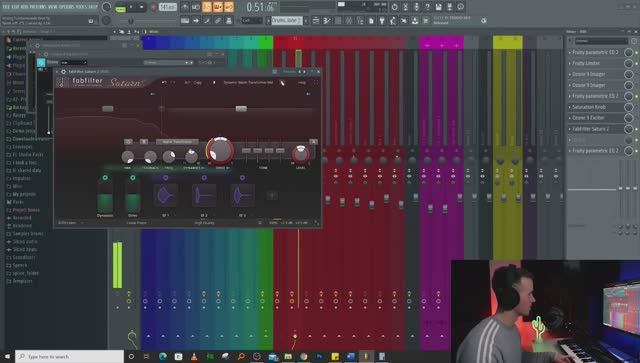Click the Copy button in Saturn

pyautogui.click(x=198, y=82)
